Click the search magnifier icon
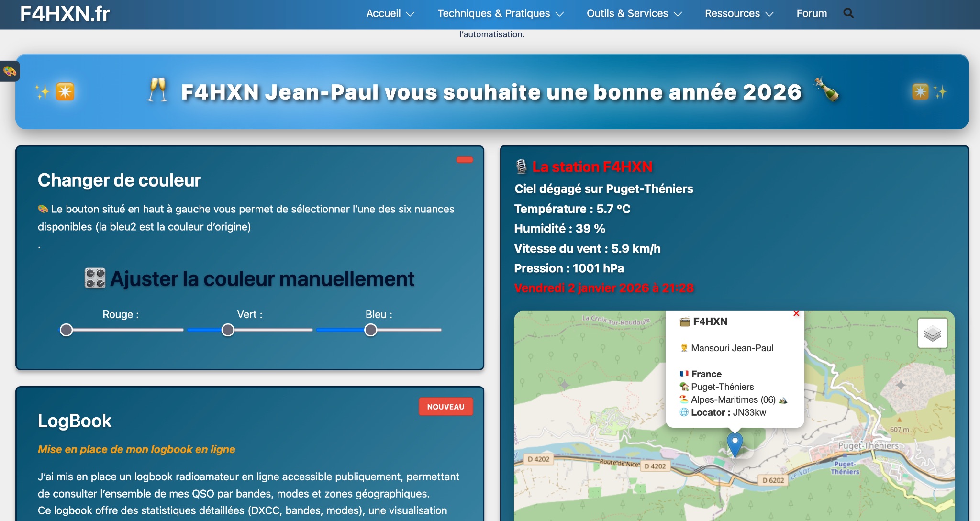The height and width of the screenshot is (521, 980). pos(848,13)
